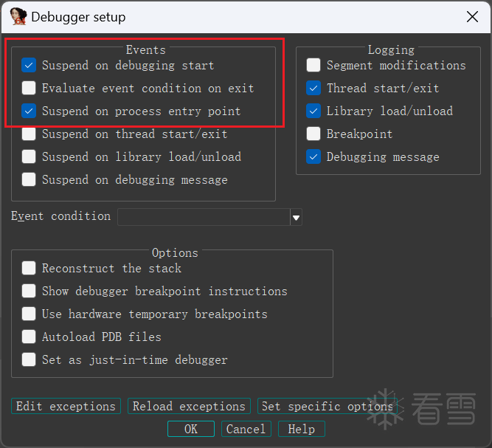The width and height of the screenshot is (492, 448).
Task: Check Suspend on thread start/exit
Action: tap(29, 134)
